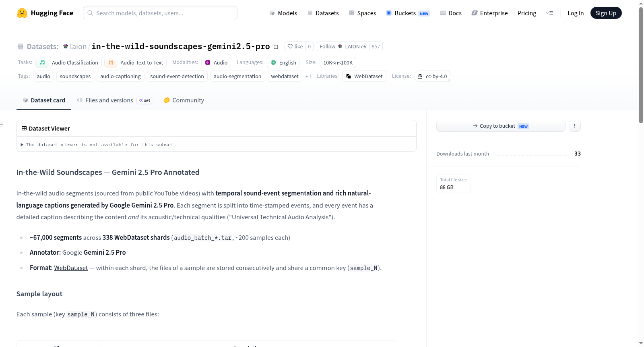644x347 pixels.
Task: Open the Community tab
Action: point(184,100)
